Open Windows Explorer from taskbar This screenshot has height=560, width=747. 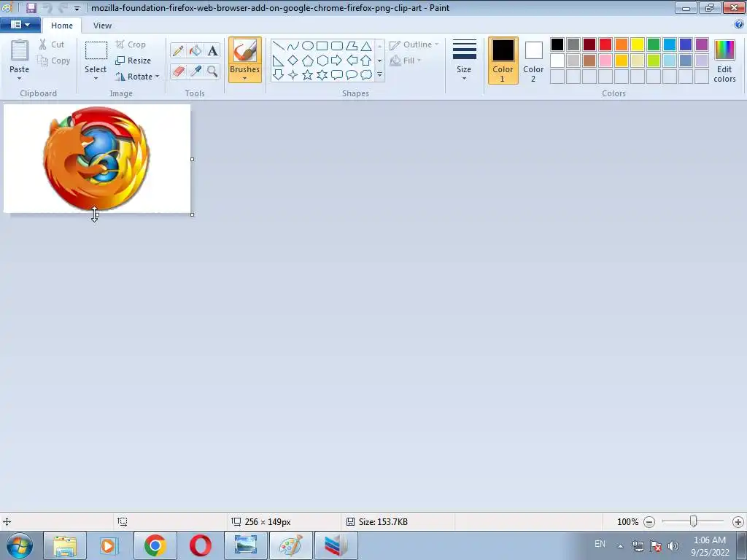65,545
